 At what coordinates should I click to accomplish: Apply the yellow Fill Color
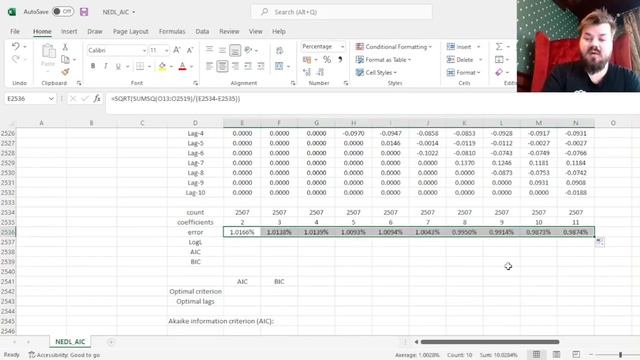click(162, 66)
